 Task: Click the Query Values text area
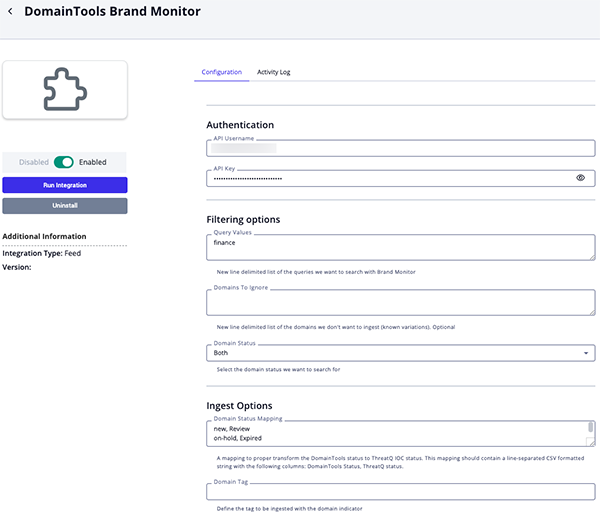click(x=401, y=247)
